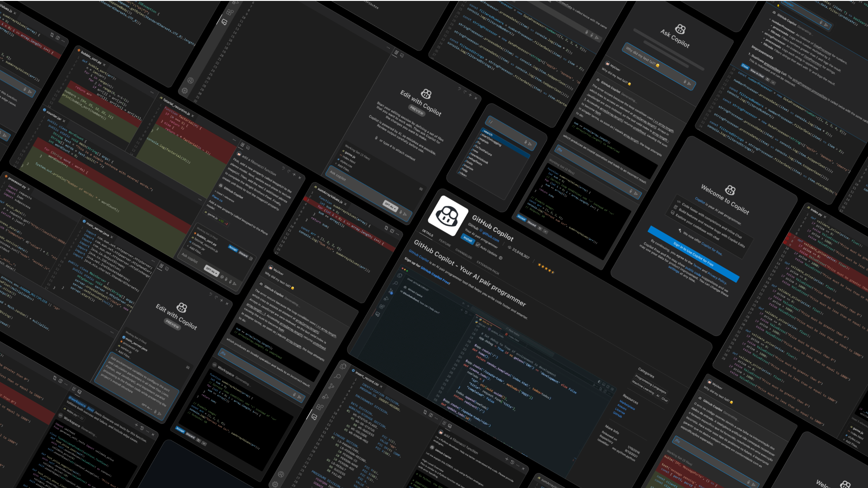This screenshot has height=488, width=868.
Task: Click Sign in to Use Copilot for Free
Action: [693, 254]
